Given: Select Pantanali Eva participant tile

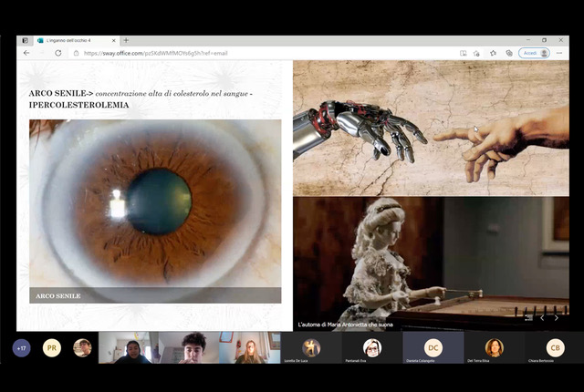Looking at the screenshot, I should [372, 347].
